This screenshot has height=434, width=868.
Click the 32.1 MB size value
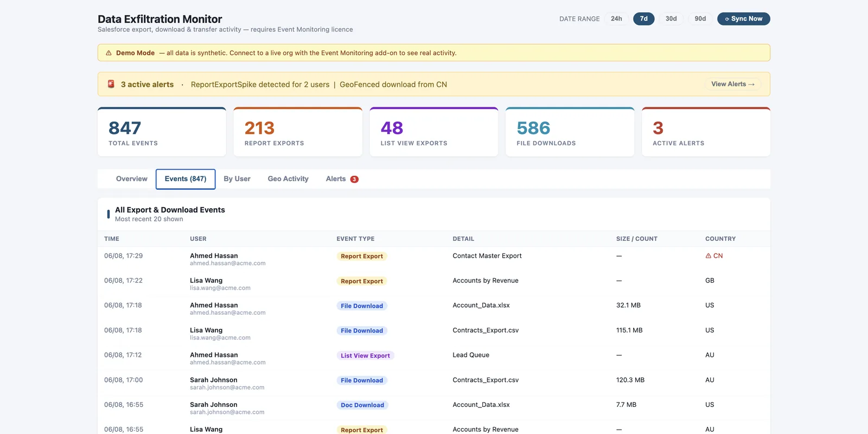tap(628, 305)
